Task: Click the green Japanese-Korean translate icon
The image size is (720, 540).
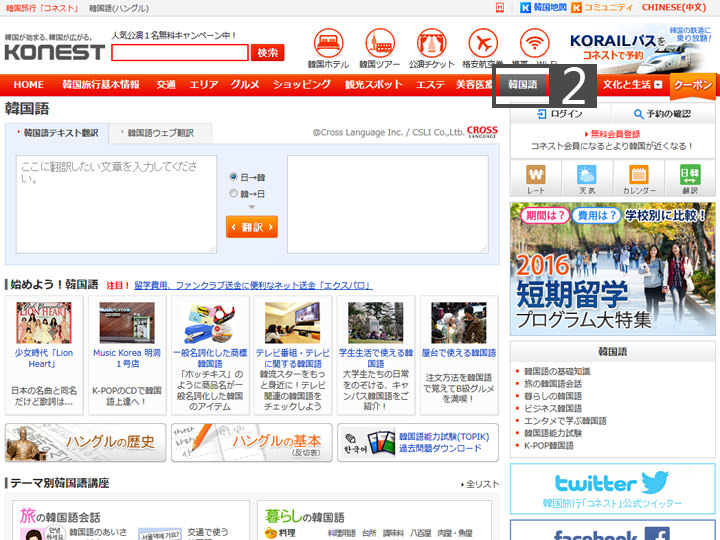Action: [x=690, y=178]
